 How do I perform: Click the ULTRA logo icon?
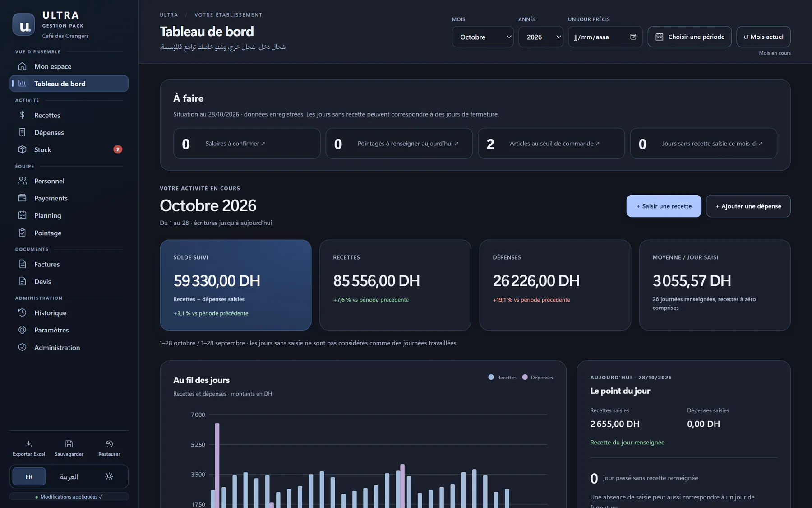pos(23,24)
